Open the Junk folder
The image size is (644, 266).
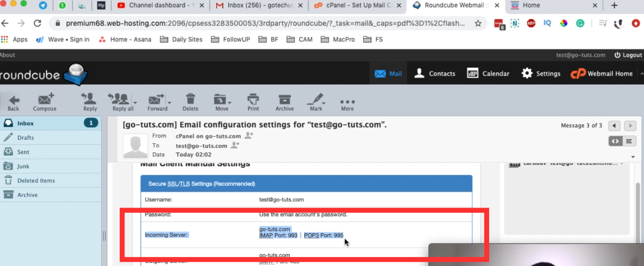pos(50,166)
